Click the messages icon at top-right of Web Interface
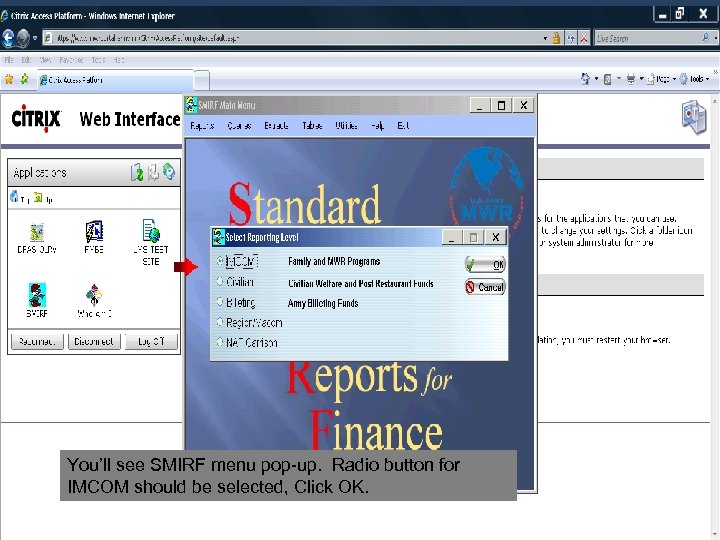720x540 pixels. tap(694, 118)
